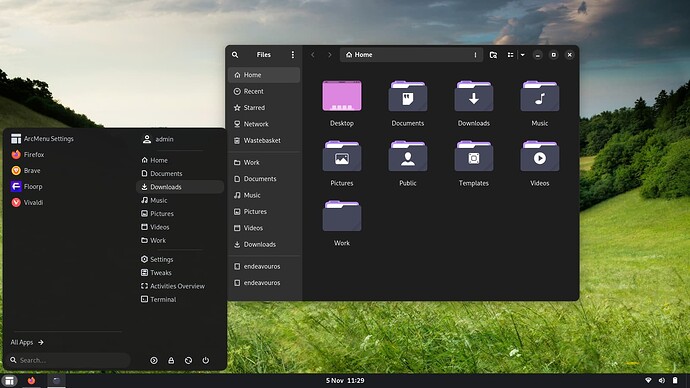This screenshot has height=388, width=690.
Task: Open Network in Files sidebar
Action: coord(264,124)
